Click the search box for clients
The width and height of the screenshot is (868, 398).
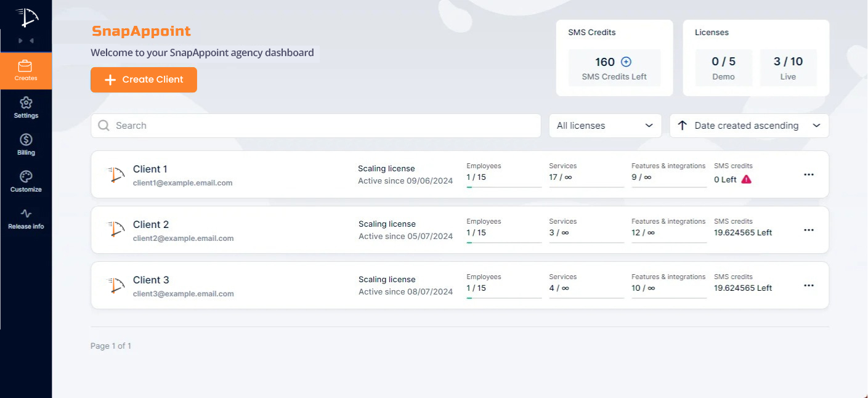click(315, 126)
